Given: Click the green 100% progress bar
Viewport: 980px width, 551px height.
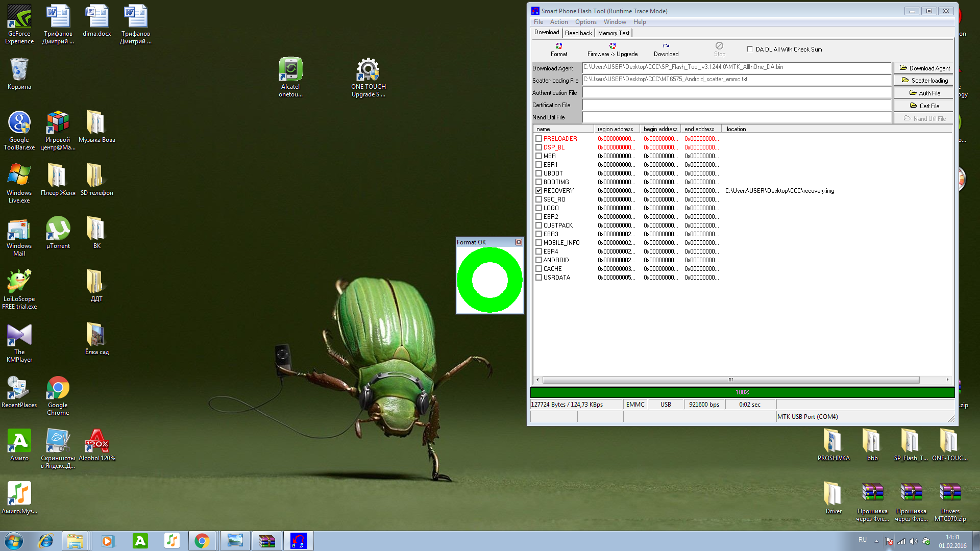Looking at the screenshot, I should click(x=742, y=392).
